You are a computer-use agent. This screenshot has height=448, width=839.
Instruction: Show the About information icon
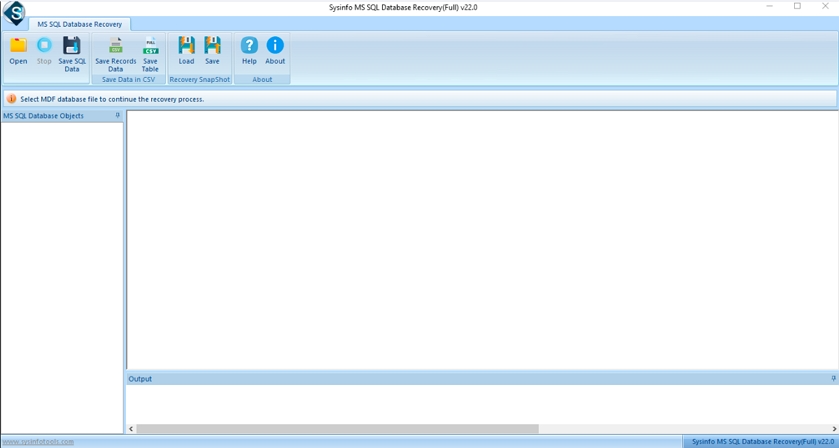[x=275, y=50]
